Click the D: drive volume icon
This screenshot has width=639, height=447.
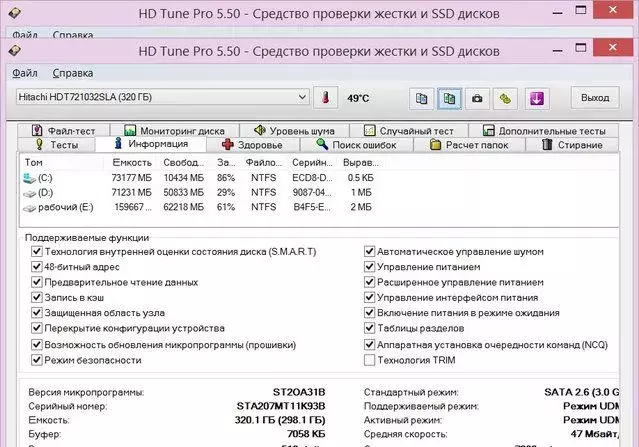coord(29,193)
